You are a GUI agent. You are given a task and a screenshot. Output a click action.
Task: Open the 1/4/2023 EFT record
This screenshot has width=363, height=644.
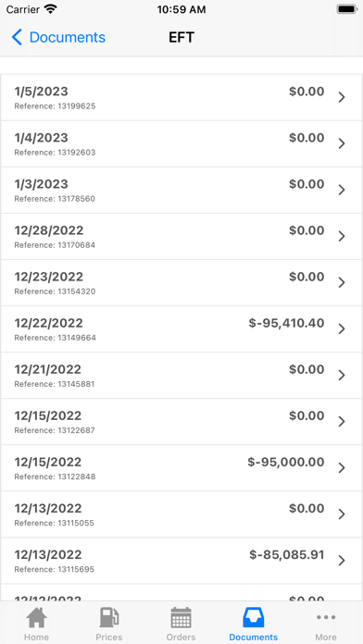181,143
